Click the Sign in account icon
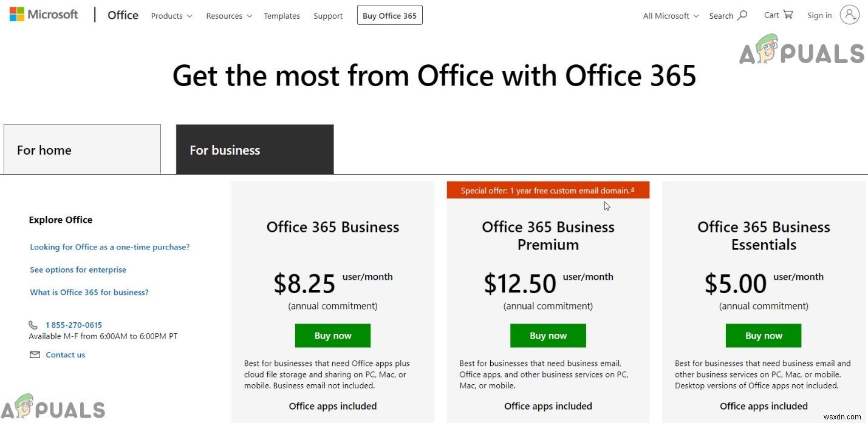Viewport: 868px width, 423px height. coord(850,14)
